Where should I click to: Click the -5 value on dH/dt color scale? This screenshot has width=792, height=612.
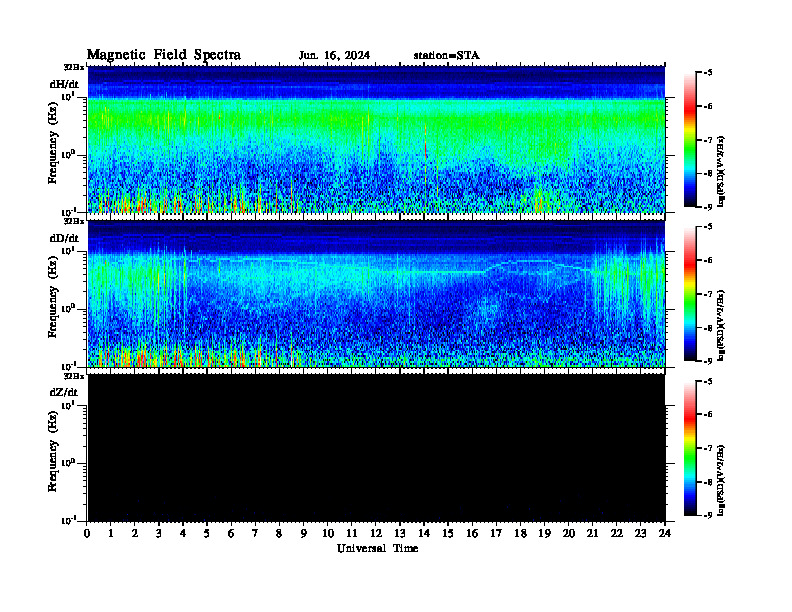(x=708, y=73)
